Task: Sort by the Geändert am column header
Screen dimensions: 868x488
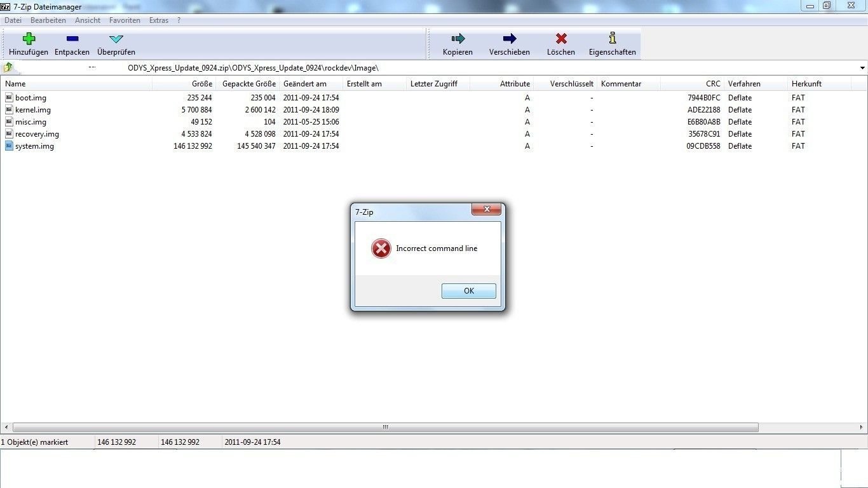Action: [311, 84]
